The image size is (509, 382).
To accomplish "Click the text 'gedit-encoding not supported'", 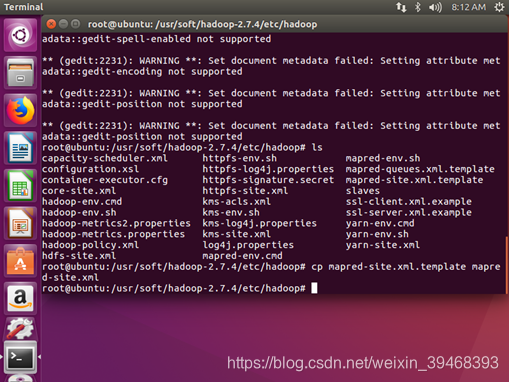I will [162, 71].
